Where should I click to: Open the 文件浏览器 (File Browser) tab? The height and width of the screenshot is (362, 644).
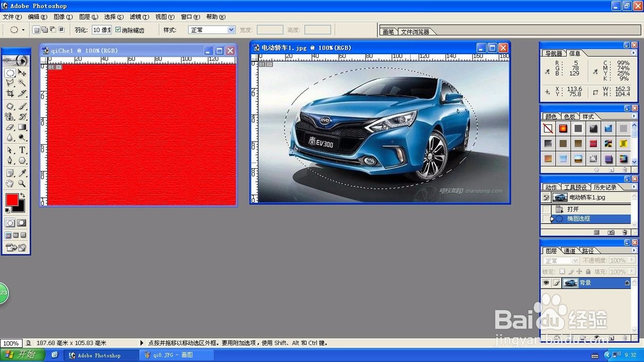[x=415, y=32]
